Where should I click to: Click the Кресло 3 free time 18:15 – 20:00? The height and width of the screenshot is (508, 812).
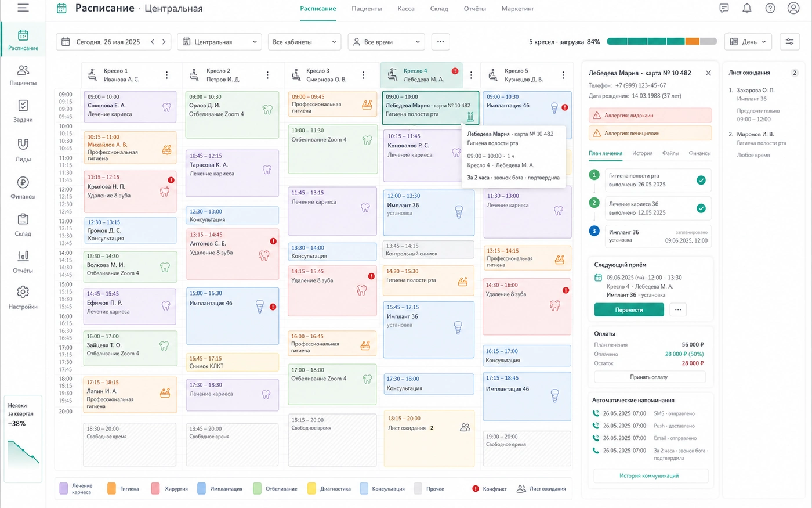point(332,440)
